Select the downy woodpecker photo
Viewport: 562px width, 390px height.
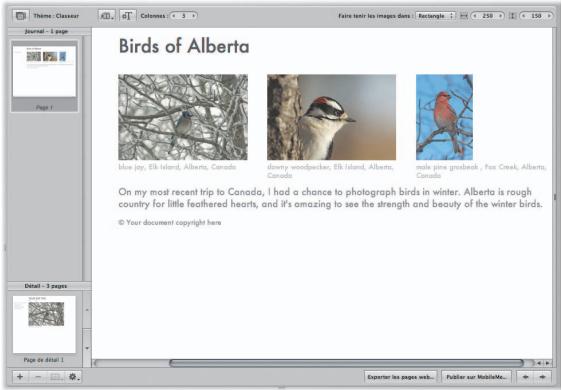click(x=332, y=117)
